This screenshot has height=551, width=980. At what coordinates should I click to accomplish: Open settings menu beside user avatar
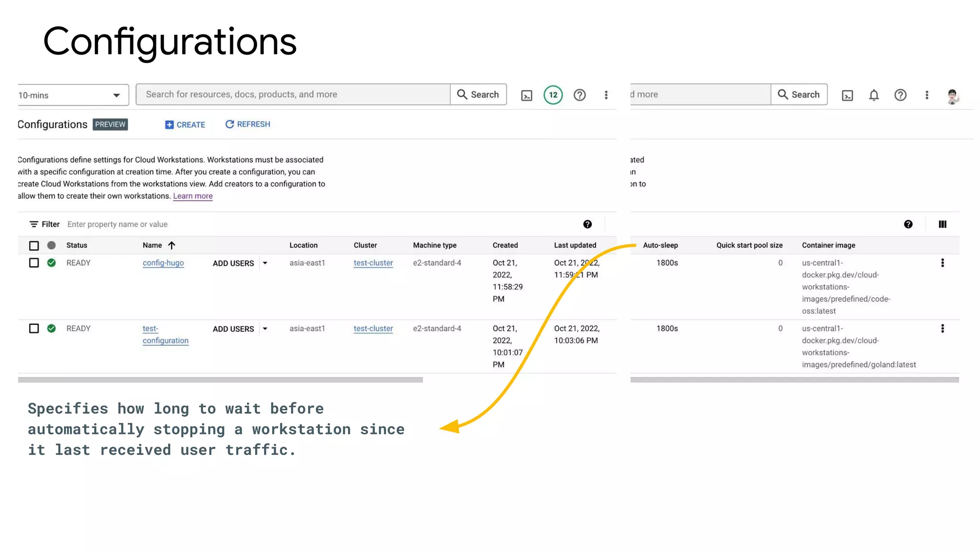926,95
